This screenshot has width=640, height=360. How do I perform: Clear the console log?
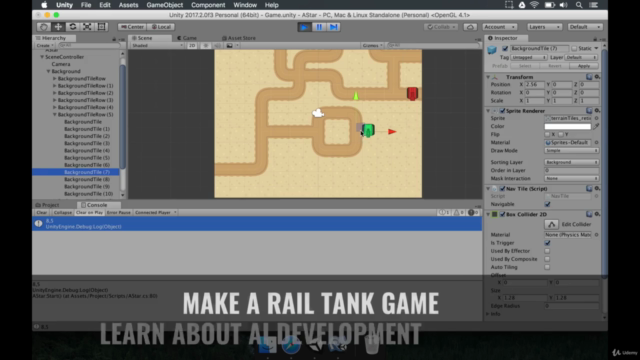42,213
